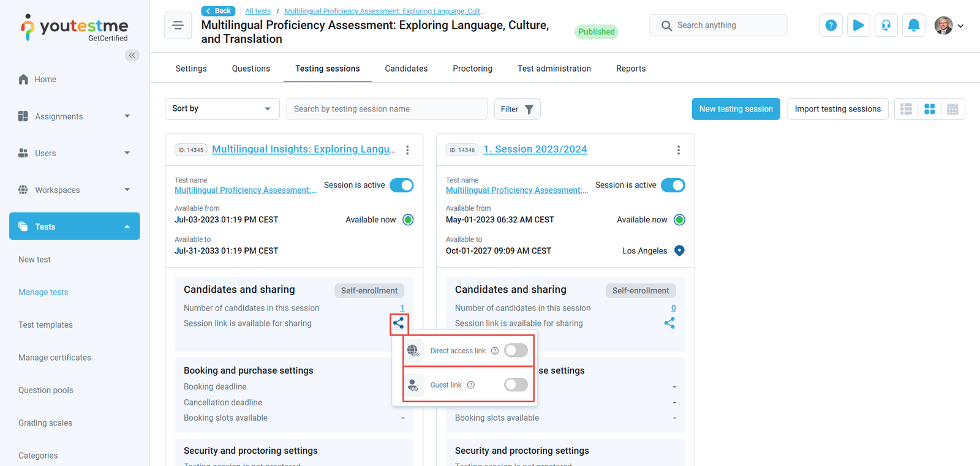Click the share icon in first session card

399,323
